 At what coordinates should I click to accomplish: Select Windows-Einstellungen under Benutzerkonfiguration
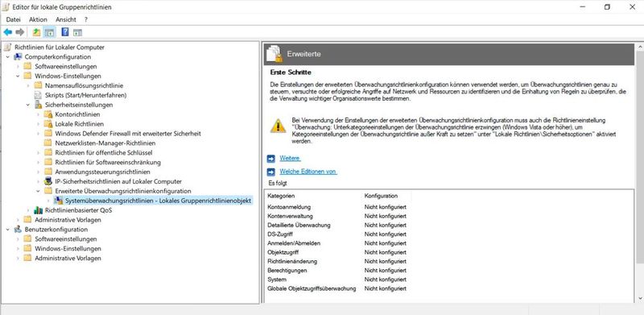coord(68,249)
